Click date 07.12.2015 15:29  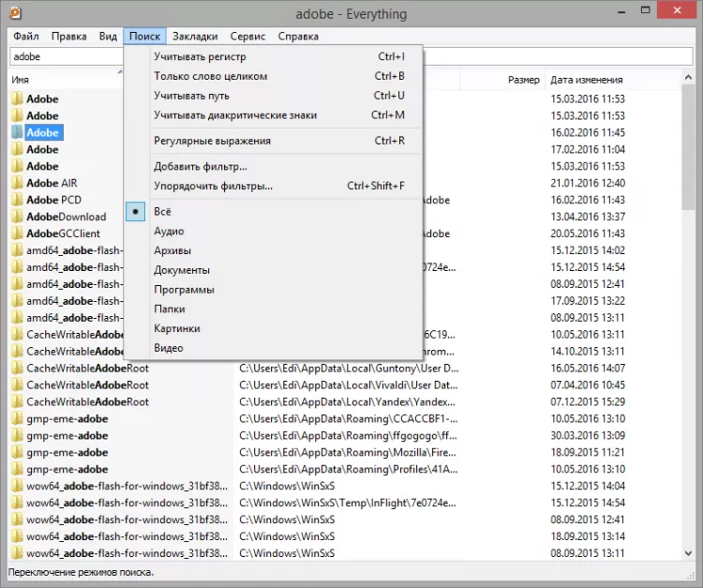pyautogui.click(x=588, y=402)
